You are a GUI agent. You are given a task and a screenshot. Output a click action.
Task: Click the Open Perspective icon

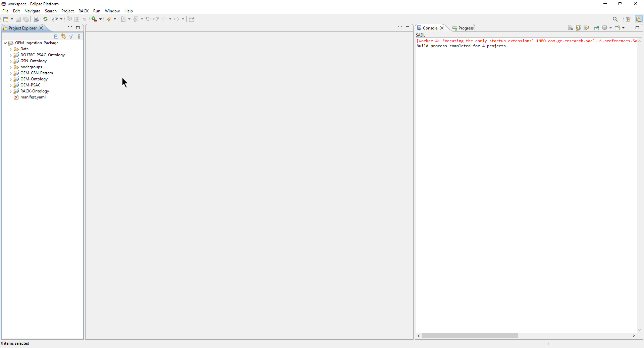coord(628,19)
